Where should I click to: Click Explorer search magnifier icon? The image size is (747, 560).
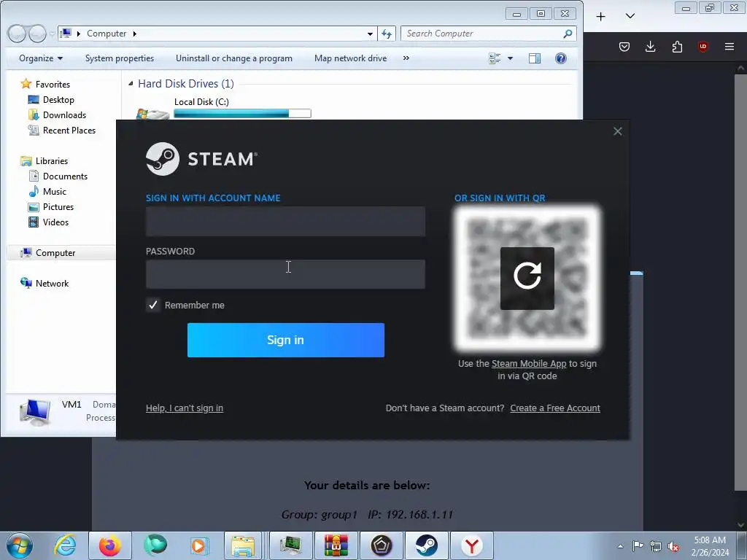pyautogui.click(x=568, y=34)
